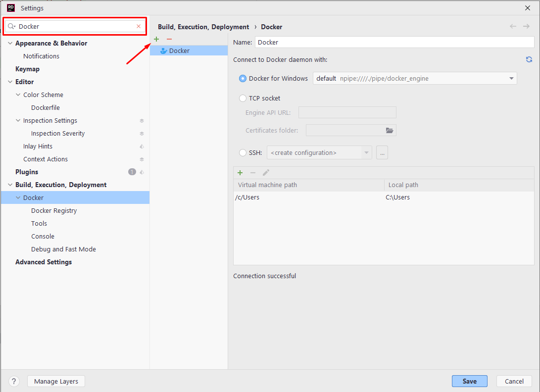Click the Local path column header
This screenshot has width=540, height=392.
(x=459, y=185)
